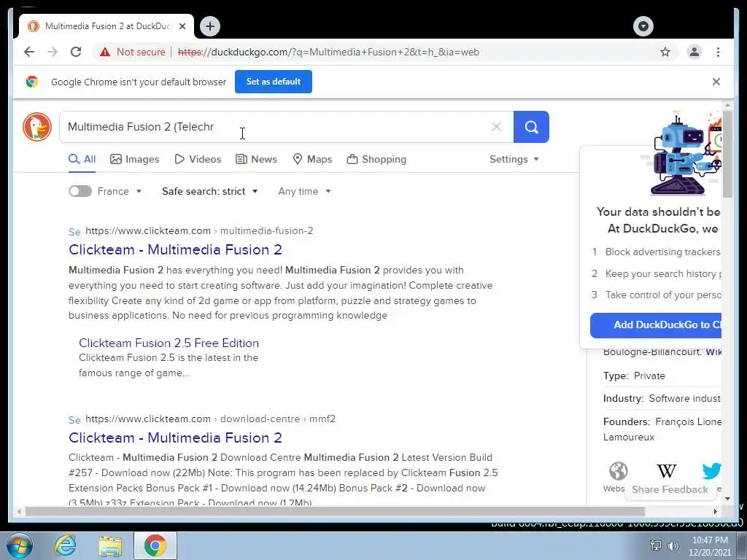Viewport: 747px width, 560px height.
Task: Click Add DuckDuckGo to Chrome button
Action: pos(656,325)
